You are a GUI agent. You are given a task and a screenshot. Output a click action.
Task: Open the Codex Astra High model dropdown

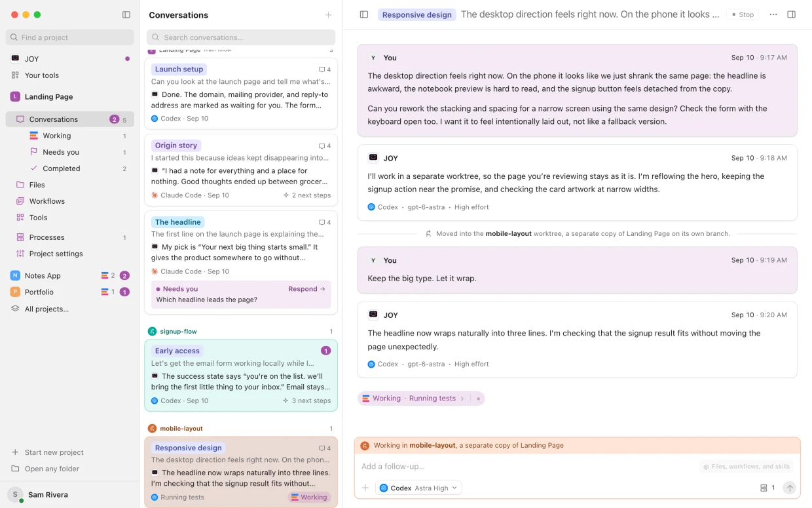(419, 488)
